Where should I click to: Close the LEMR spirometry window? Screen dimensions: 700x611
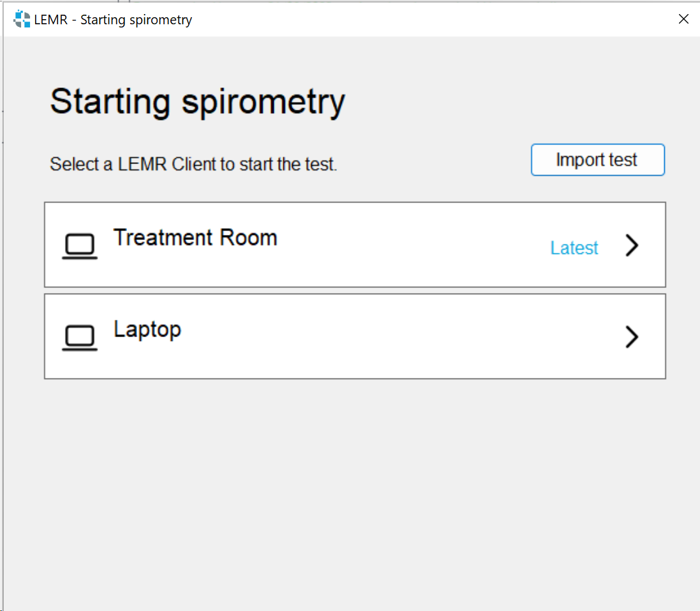[683, 19]
